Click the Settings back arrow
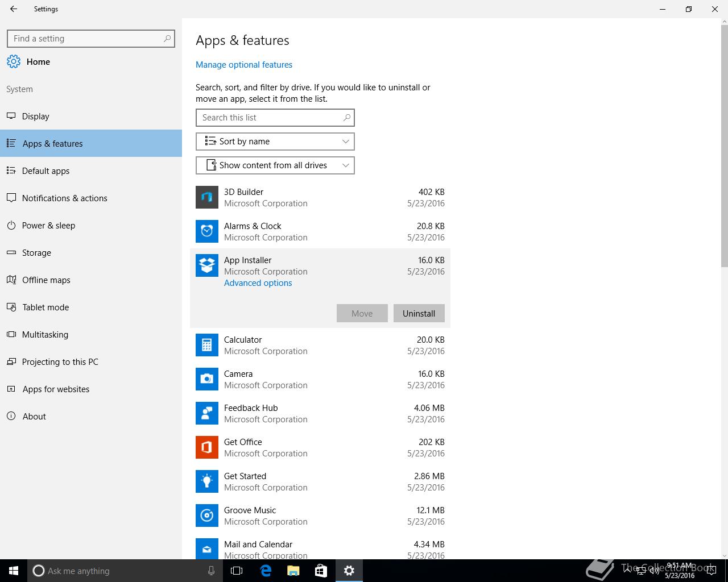Image resolution: width=728 pixels, height=582 pixels. click(x=14, y=9)
